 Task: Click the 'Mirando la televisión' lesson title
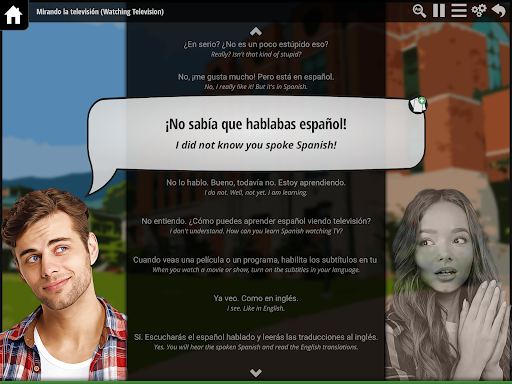pos(100,12)
